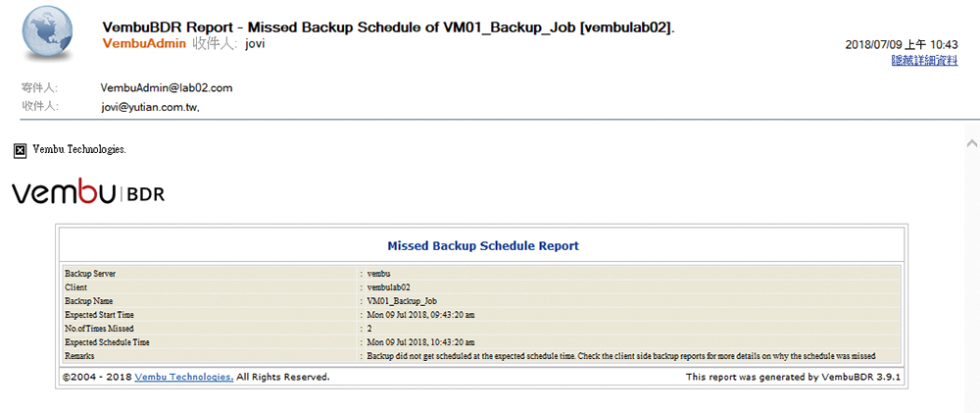The image size is (980, 413).
Task: Open the Vembu Technologies footer link
Action: [x=184, y=377]
